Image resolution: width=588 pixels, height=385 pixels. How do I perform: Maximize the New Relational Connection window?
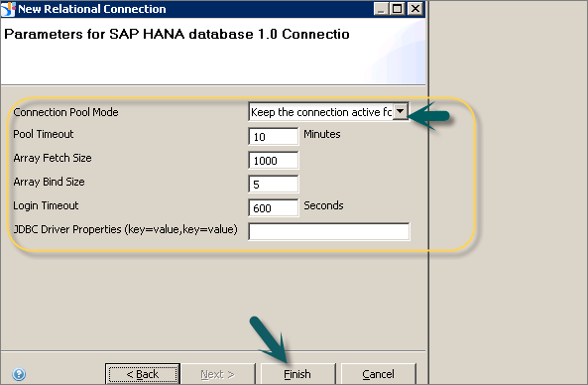click(x=398, y=9)
